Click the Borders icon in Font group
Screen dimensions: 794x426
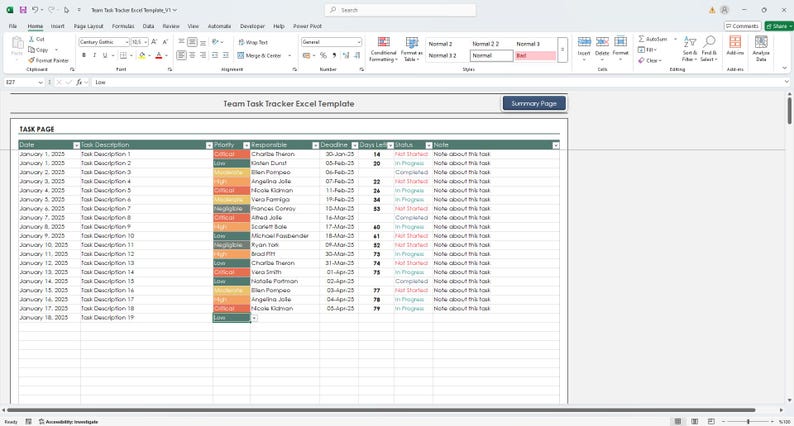pyautogui.click(x=123, y=55)
